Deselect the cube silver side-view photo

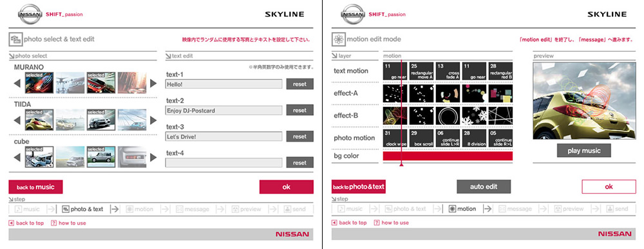[x=101, y=157]
